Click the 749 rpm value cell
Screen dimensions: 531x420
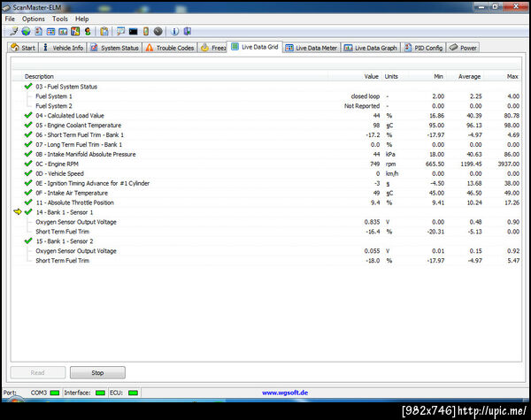coord(374,164)
